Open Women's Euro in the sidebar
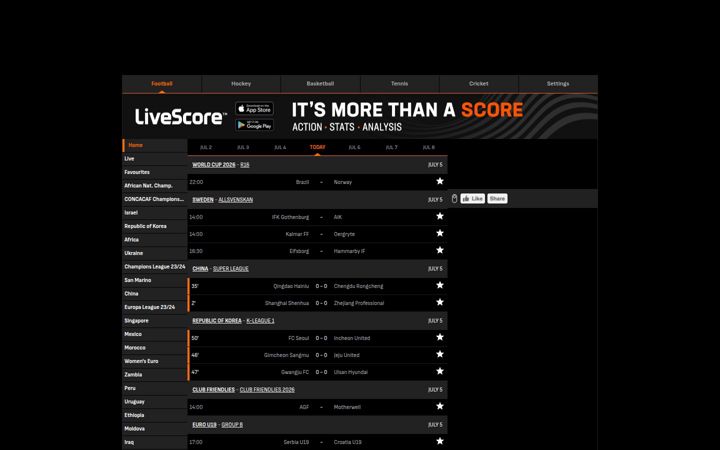This screenshot has width=720, height=450. click(x=155, y=361)
